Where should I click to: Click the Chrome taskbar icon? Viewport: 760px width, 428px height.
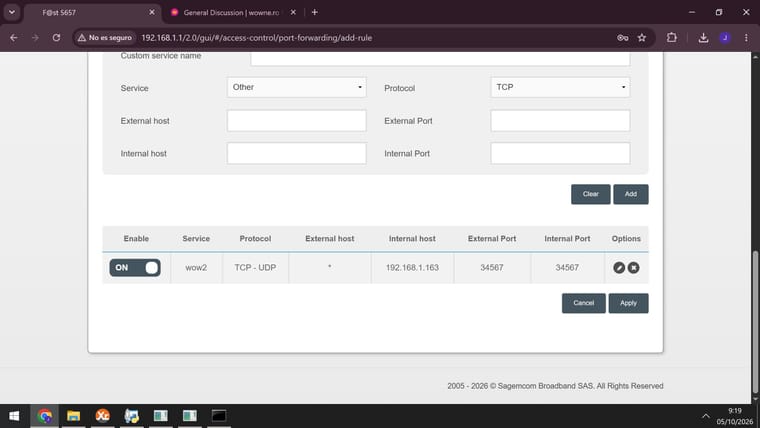(45, 416)
